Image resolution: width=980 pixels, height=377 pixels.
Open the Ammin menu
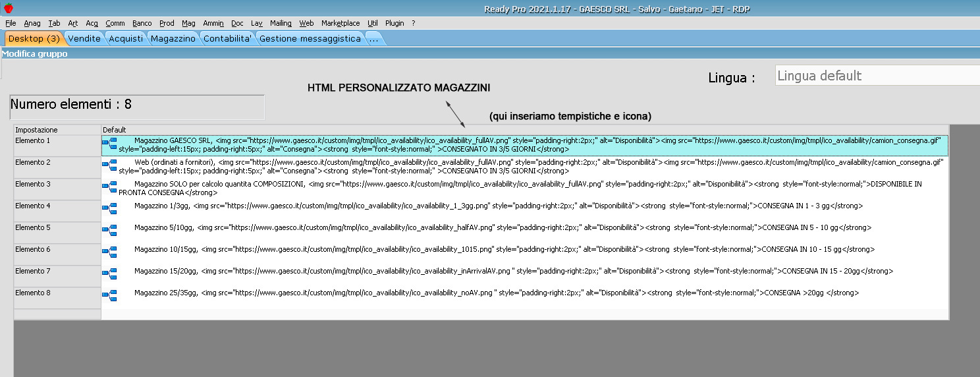213,23
